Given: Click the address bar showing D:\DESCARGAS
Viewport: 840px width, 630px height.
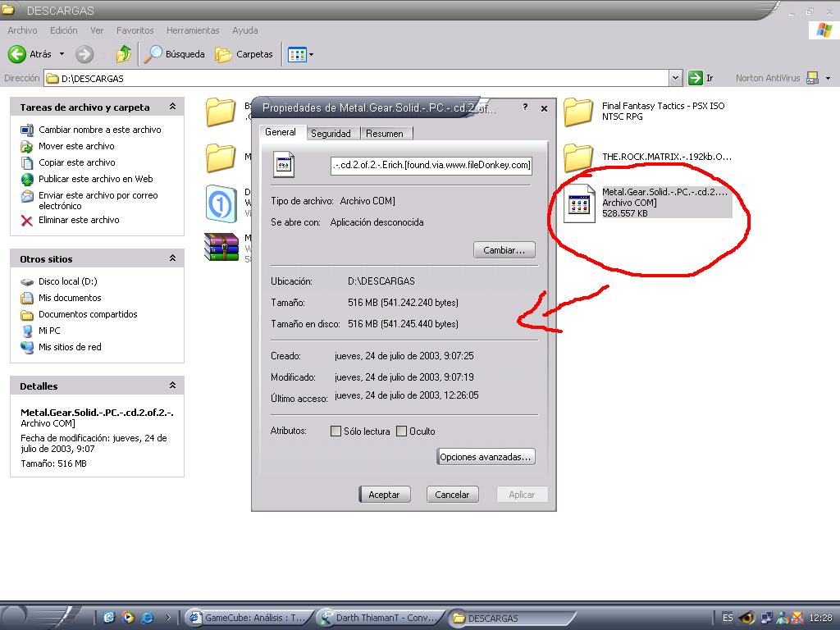Looking at the screenshot, I should pos(356,78).
